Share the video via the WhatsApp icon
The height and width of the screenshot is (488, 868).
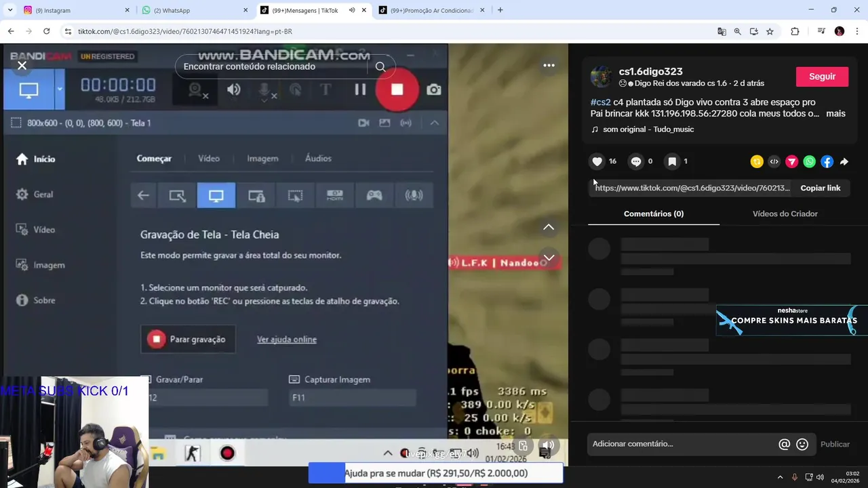coord(809,161)
